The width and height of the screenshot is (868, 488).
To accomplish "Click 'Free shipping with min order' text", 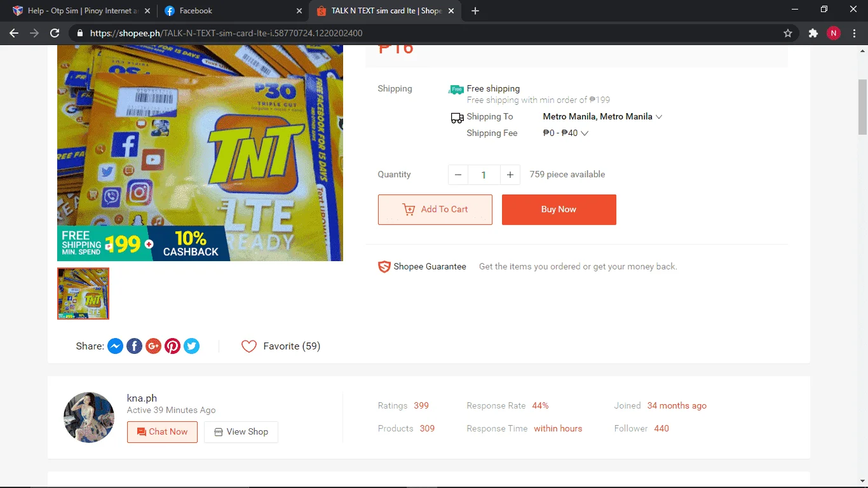I will 538,100.
